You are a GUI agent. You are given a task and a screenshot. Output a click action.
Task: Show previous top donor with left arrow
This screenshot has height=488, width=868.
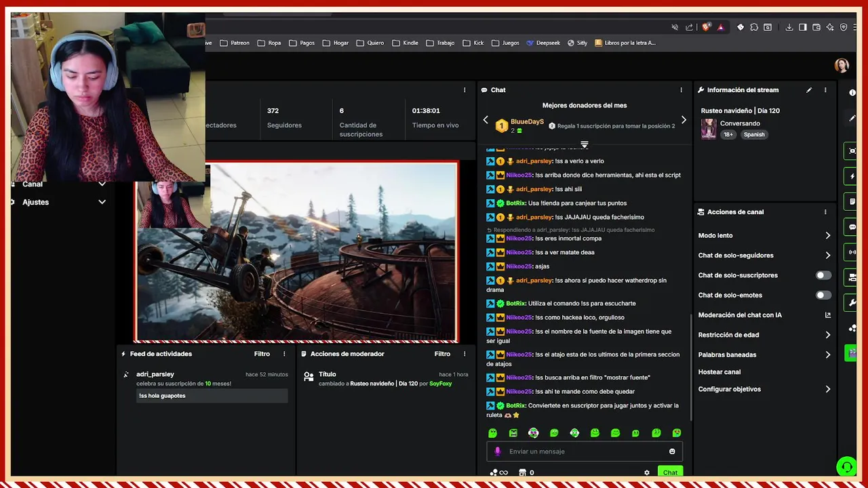pyautogui.click(x=486, y=120)
